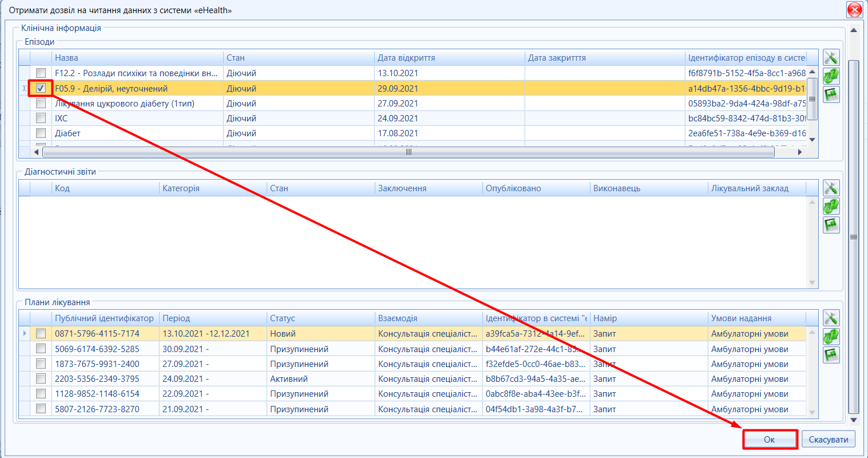Click the Епізоди horizontal scrollbar thumb
Image resolution: width=868 pixels, height=458 pixels.
pos(409,152)
